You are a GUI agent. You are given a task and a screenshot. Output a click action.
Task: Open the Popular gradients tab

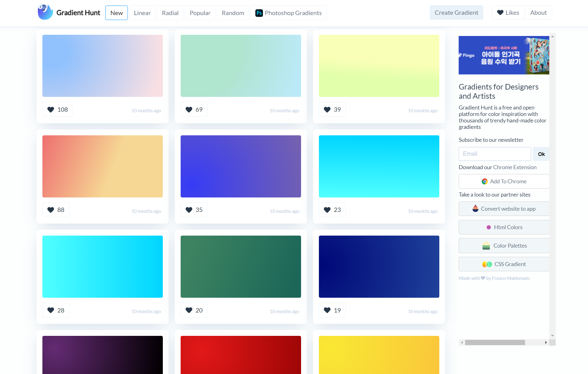[x=200, y=13]
